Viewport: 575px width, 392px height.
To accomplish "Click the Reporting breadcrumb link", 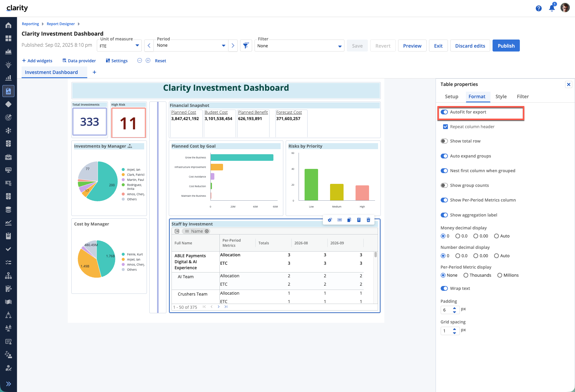I will coord(30,24).
